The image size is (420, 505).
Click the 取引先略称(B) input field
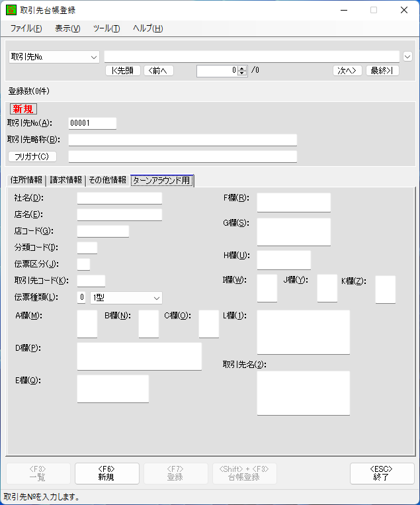pos(183,140)
